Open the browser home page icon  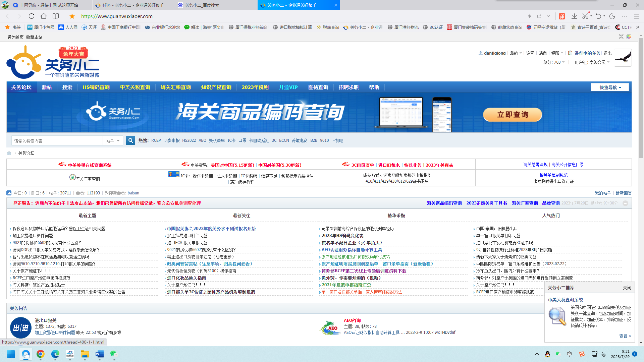click(x=44, y=16)
